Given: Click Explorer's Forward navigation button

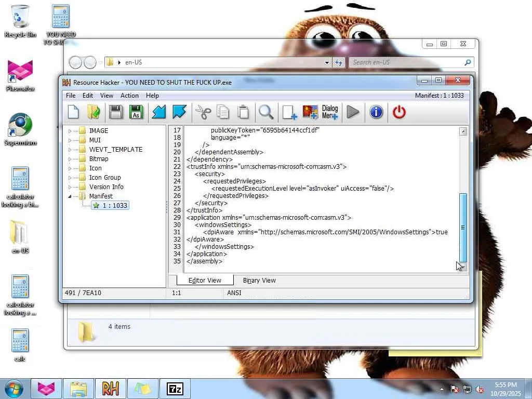Looking at the screenshot, I should 90,62.
